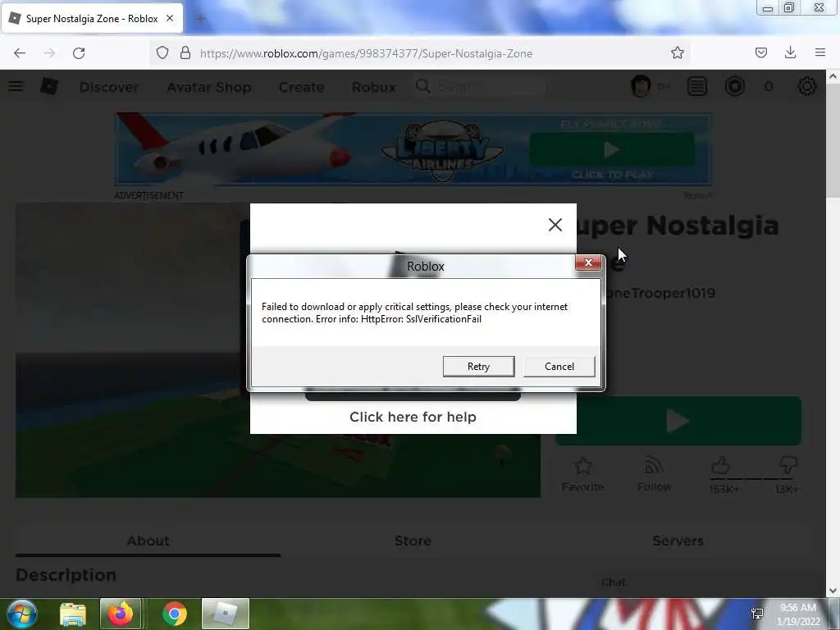Close the Super Nostalgia Zone tab
The height and width of the screenshot is (630, 840).
pos(170,18)
